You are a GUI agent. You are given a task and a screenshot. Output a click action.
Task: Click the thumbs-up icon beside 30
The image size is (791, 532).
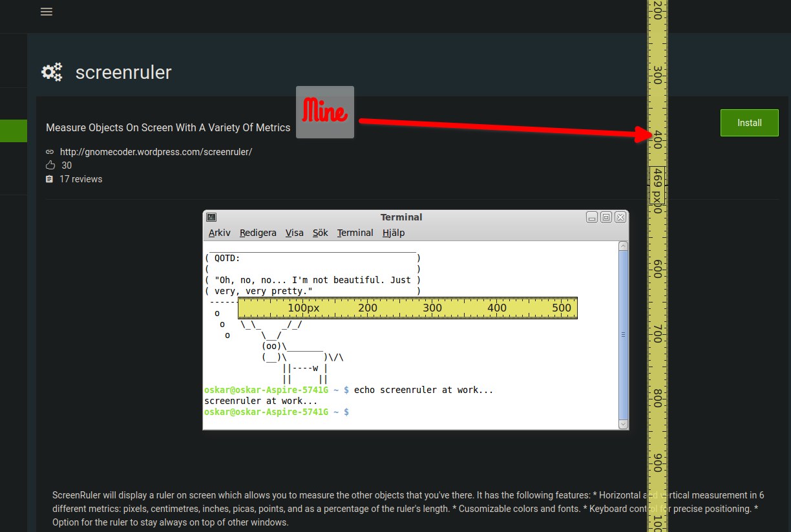[50, 165]
